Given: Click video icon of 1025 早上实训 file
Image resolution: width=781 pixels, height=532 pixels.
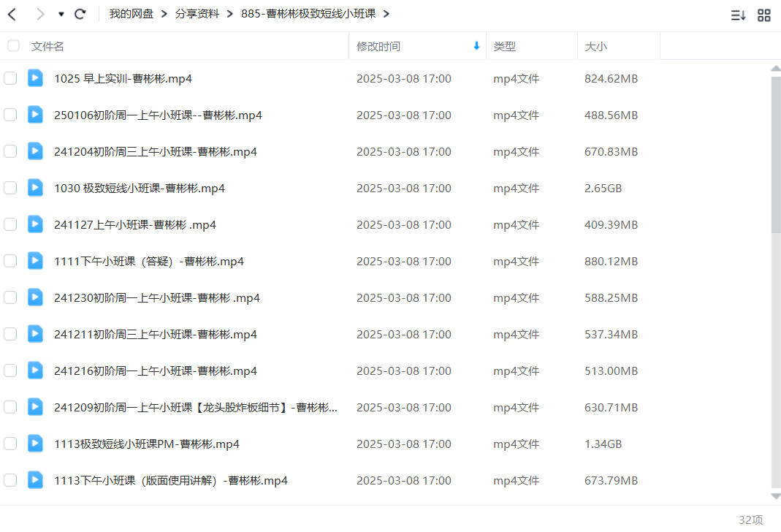Looking at the screenshot, I should point(35,77).
